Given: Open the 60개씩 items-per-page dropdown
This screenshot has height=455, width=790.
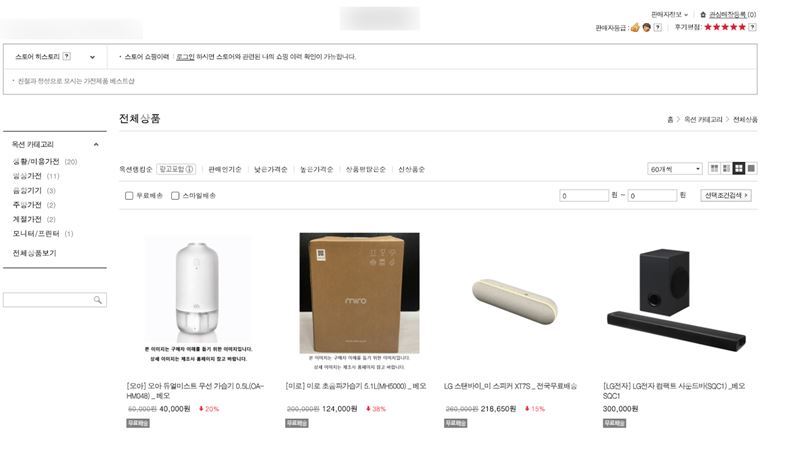Looking at the screenshot, I should tap(675, 169).
